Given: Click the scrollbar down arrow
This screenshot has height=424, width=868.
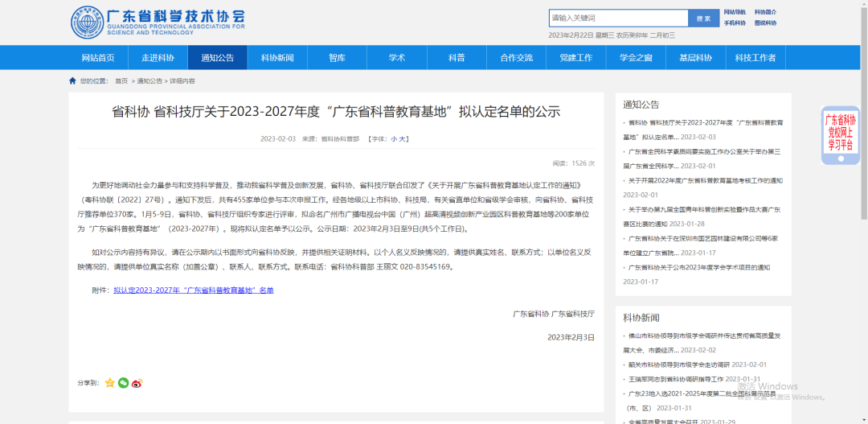Looking at the screenshot, I should [863, 419].
